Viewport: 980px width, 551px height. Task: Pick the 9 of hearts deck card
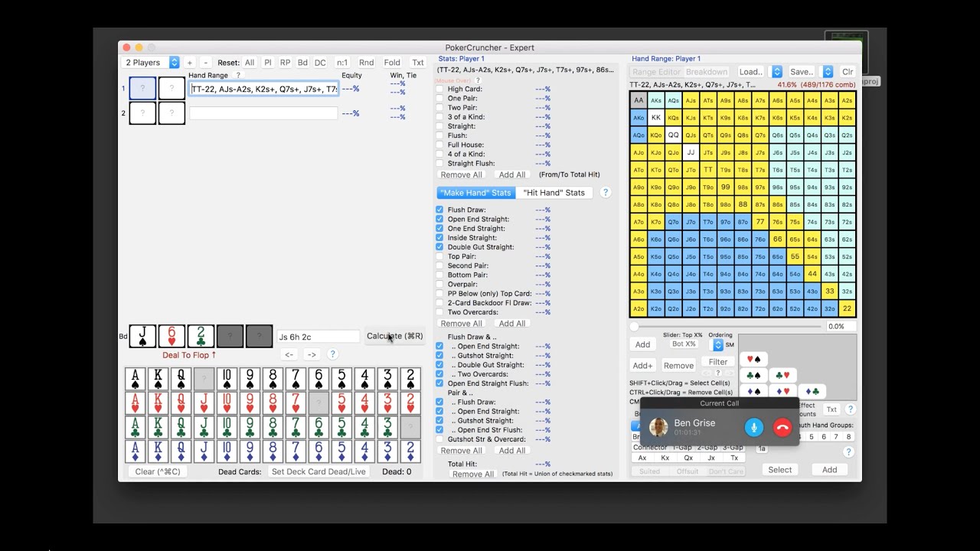tap(250, 403)
